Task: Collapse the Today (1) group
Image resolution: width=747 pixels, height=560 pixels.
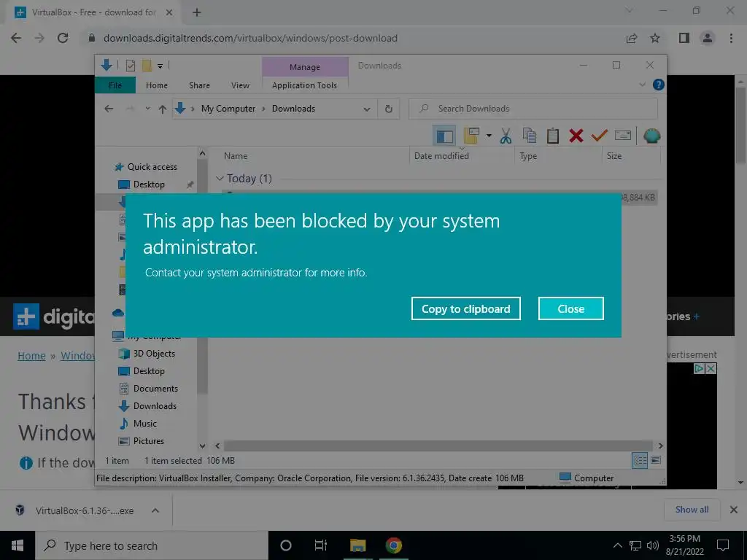Action: (x=220, y=178)
